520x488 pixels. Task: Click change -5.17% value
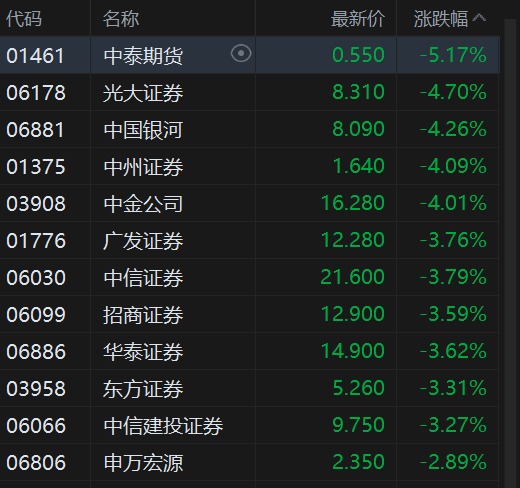[453, 55]
